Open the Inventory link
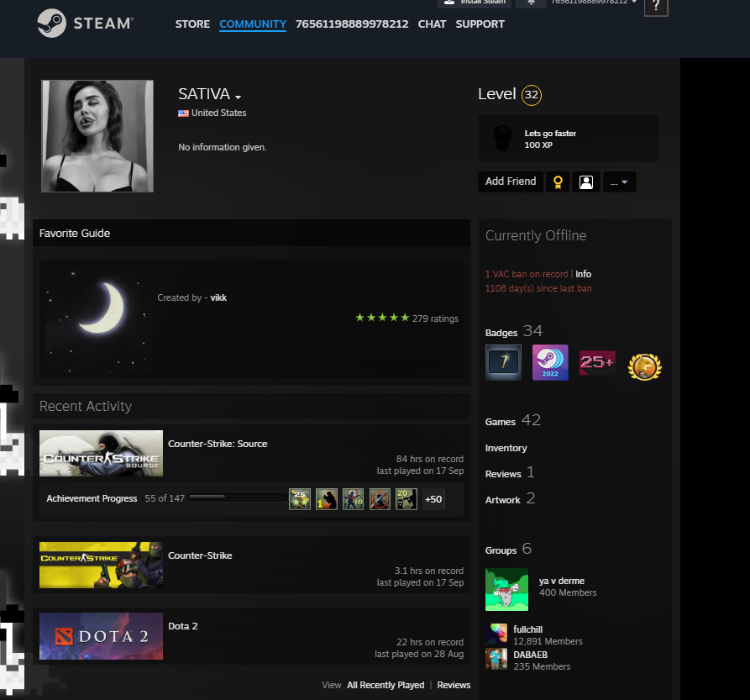The image size is (750, 700). click(x=506, y=448)
